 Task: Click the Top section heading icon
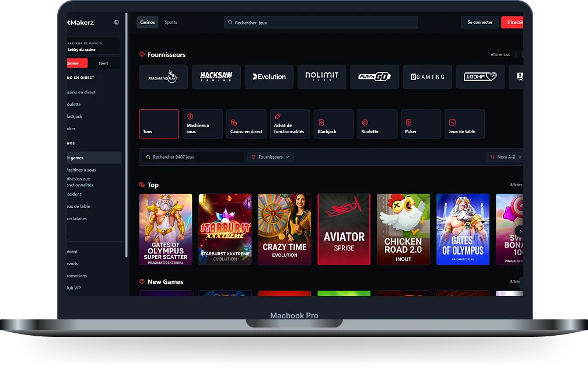[x=142, y=184]
